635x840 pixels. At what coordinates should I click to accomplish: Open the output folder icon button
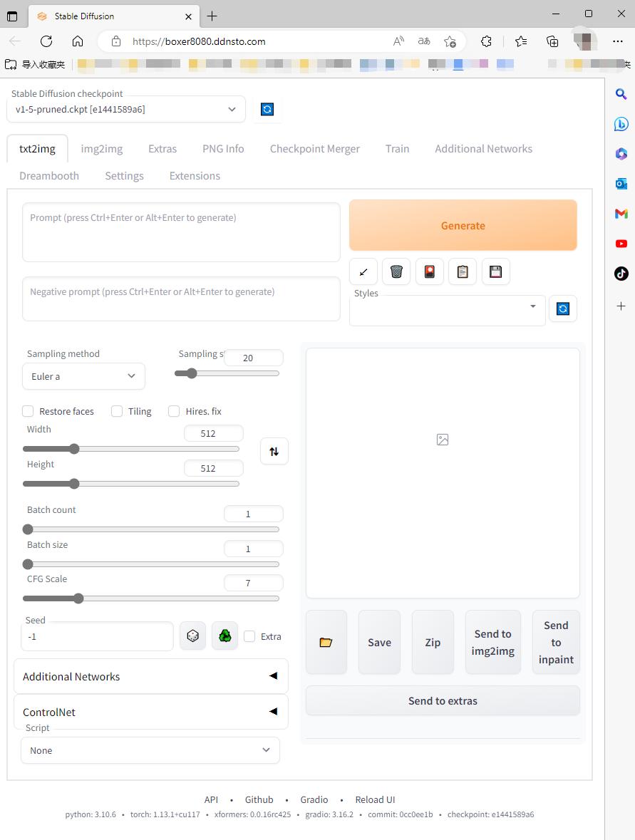(326, 642)
